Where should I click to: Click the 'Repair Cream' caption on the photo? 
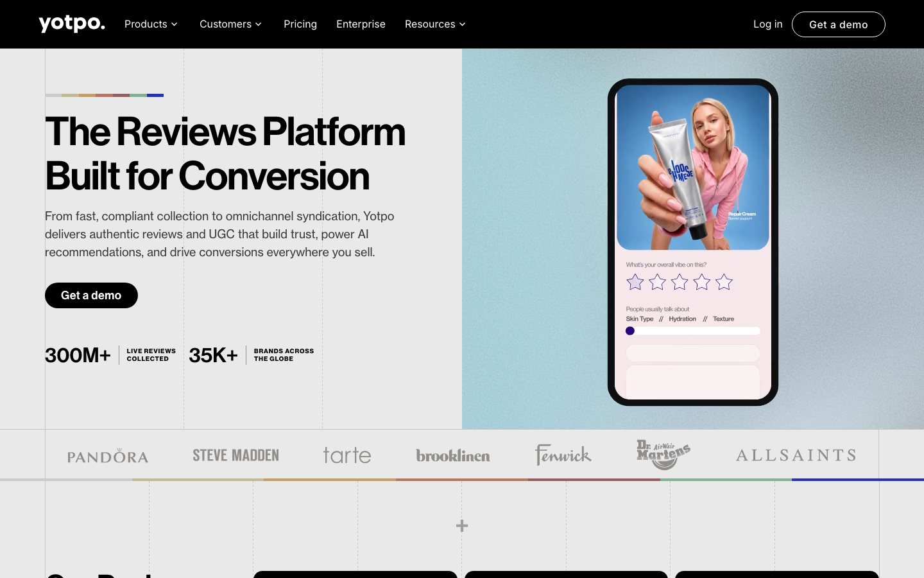742,214
